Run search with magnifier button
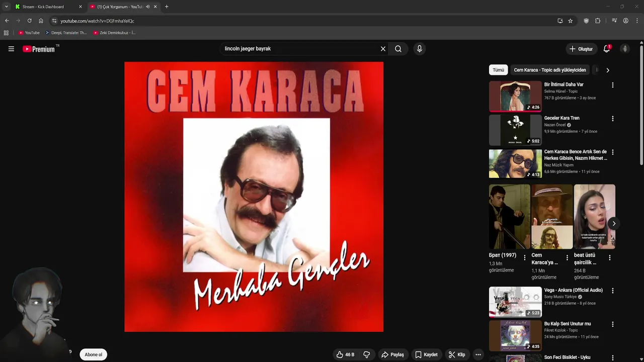Screen dimensions: 644x362 pos(398,49)
